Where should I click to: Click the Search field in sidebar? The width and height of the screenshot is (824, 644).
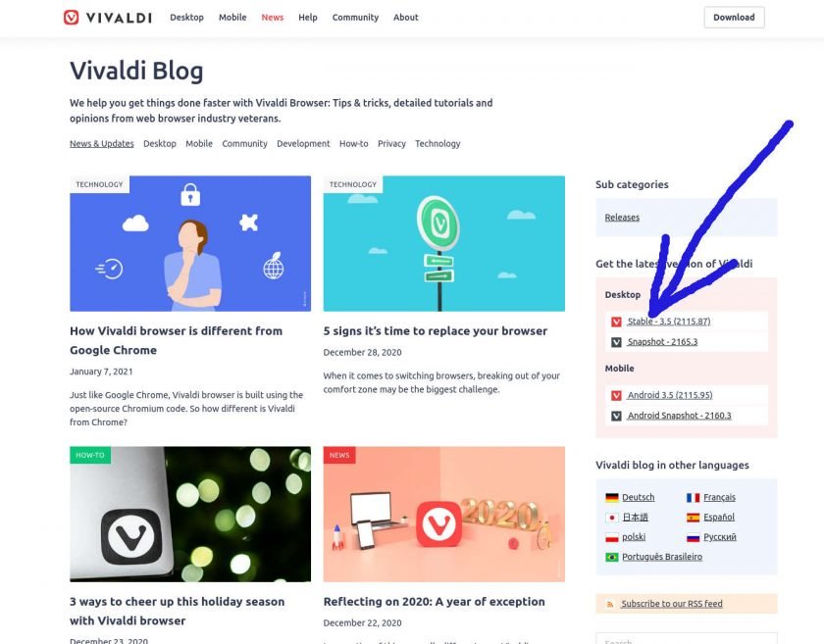[686, 639]
